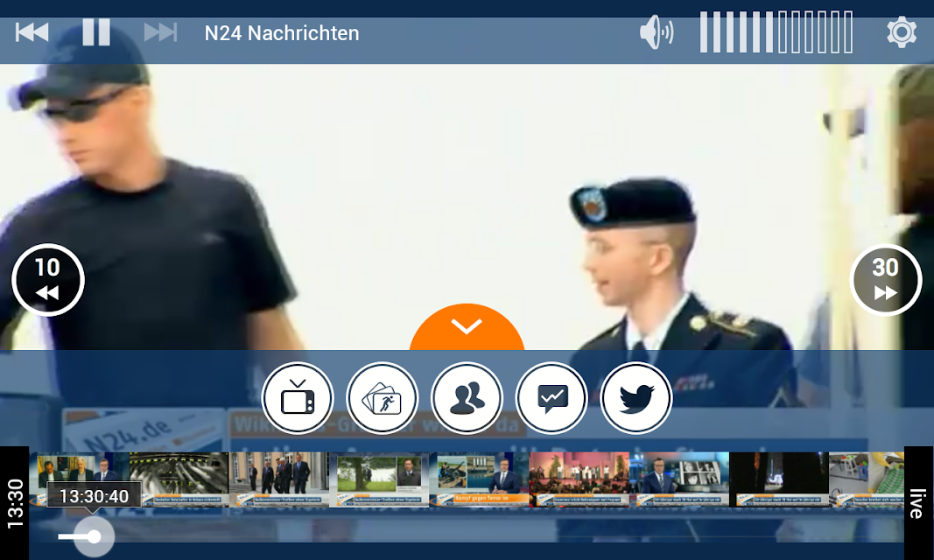Open the Twitter feed
This screenshot has width=934, height=560.
pyautogui.click(x=636, y=398)
